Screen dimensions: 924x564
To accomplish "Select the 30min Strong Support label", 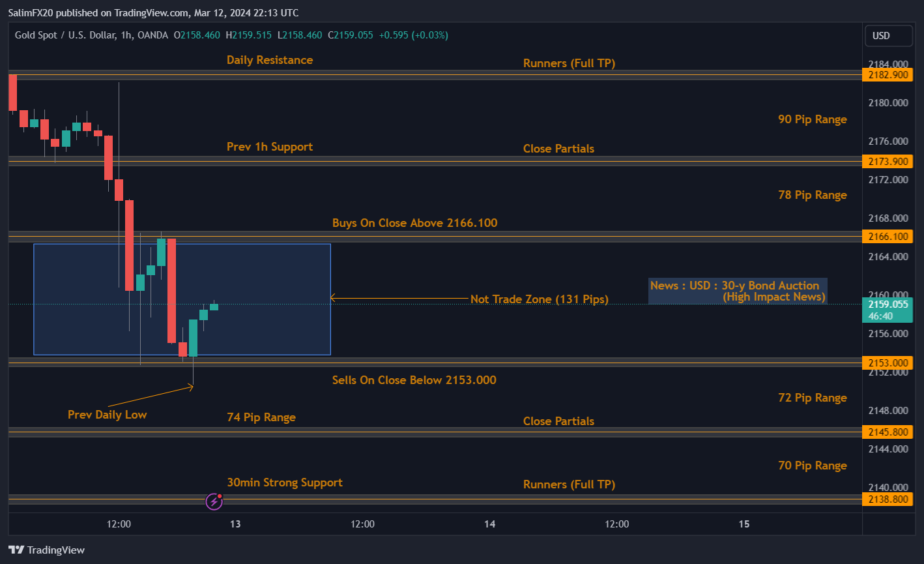I will coord(285,482).
